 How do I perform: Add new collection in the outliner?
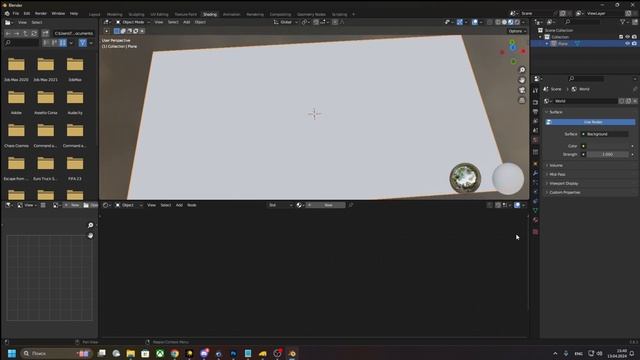[634, 22]
